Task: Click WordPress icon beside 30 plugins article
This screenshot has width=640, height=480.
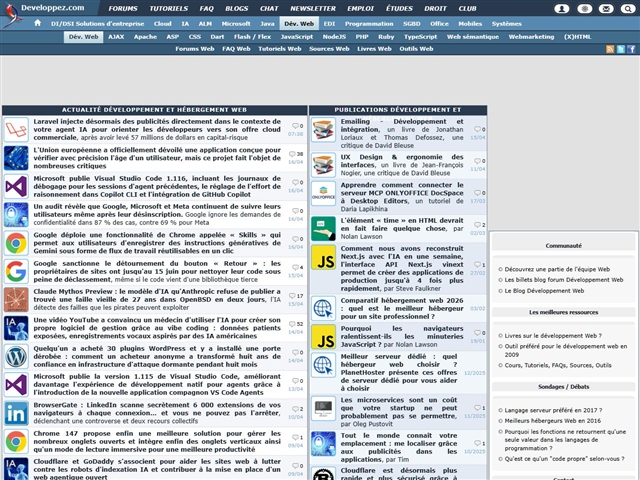Action: pyautogui.click(x=16, y=356)
